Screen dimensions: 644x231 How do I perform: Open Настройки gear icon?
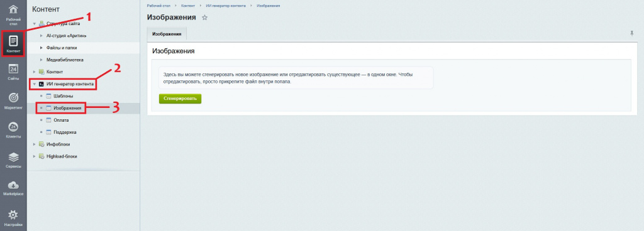click(13, 215)
